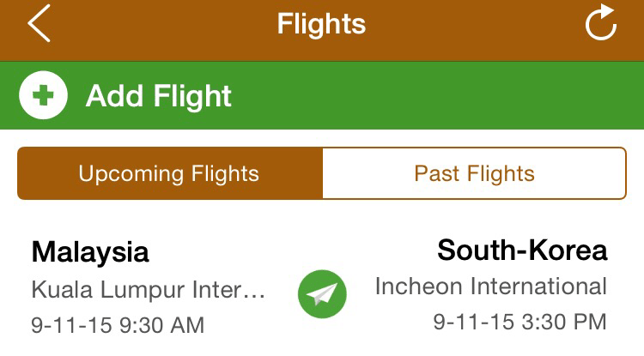644x356 pixels.
Task: Click white strip above the flight tabs
Action: click(x=322, y=138)
